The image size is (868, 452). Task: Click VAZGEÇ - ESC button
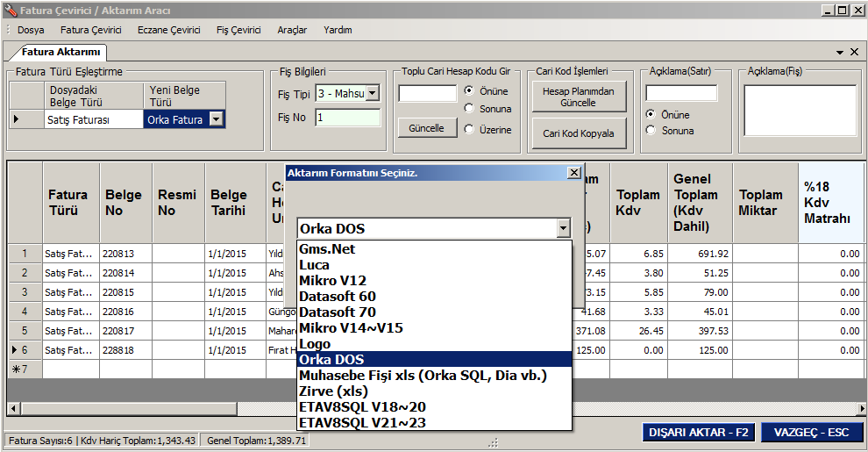[x=812, y=432]
